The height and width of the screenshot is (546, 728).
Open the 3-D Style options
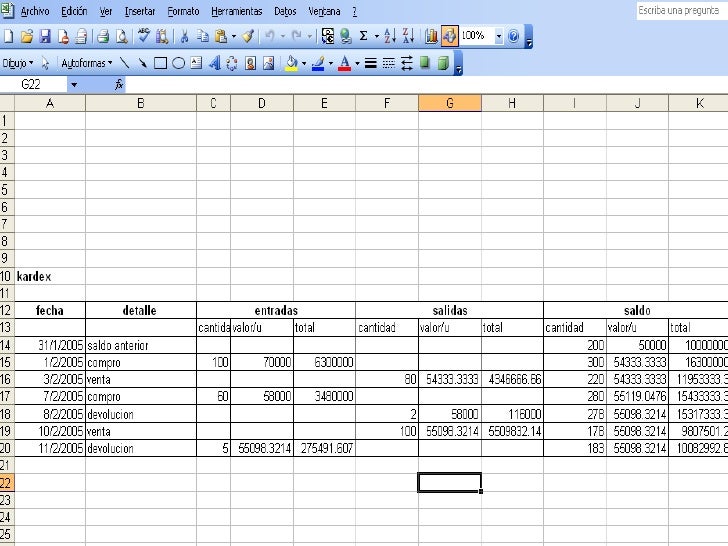pos(443,63)
